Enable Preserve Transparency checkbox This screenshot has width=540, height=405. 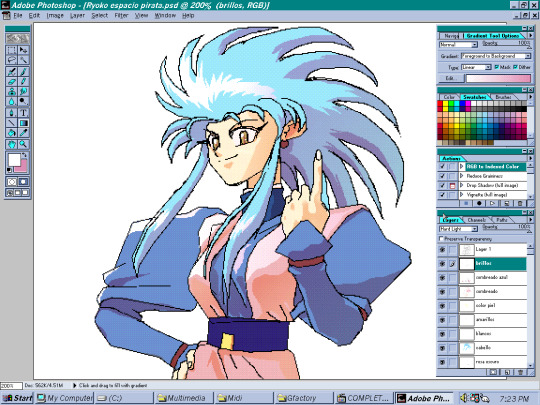click(441, 239)
